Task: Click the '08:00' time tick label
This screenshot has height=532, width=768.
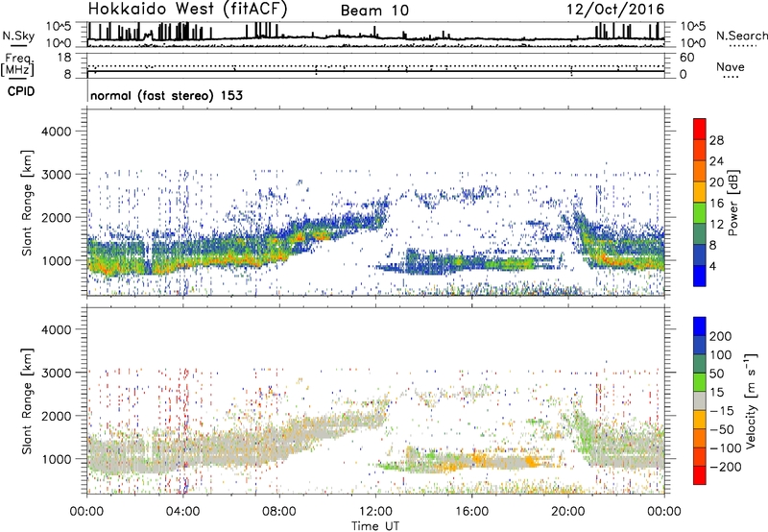Action: pyautogui.click(x=279, y=512)
